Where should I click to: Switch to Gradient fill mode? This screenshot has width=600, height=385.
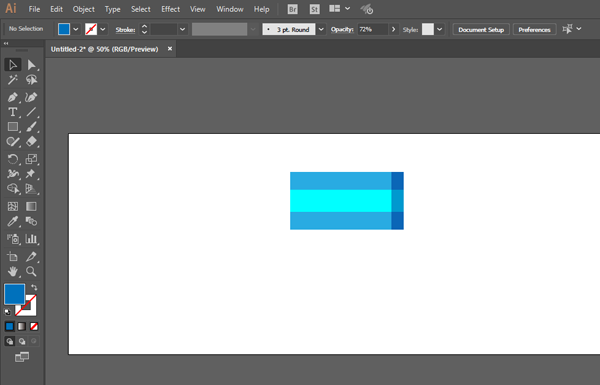[22, 326]
